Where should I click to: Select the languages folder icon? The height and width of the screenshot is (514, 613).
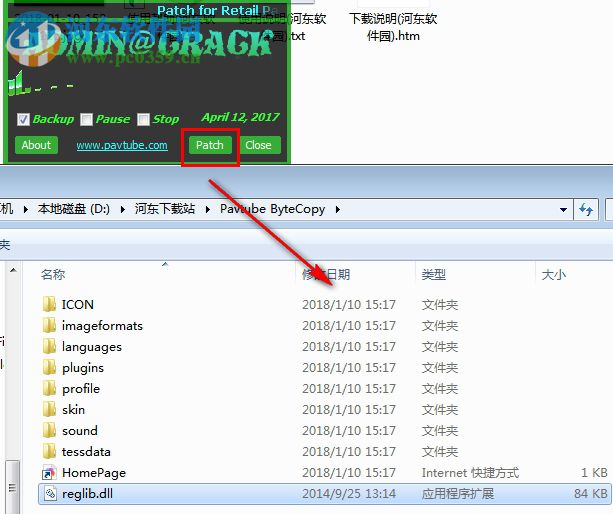click(50, 346)
